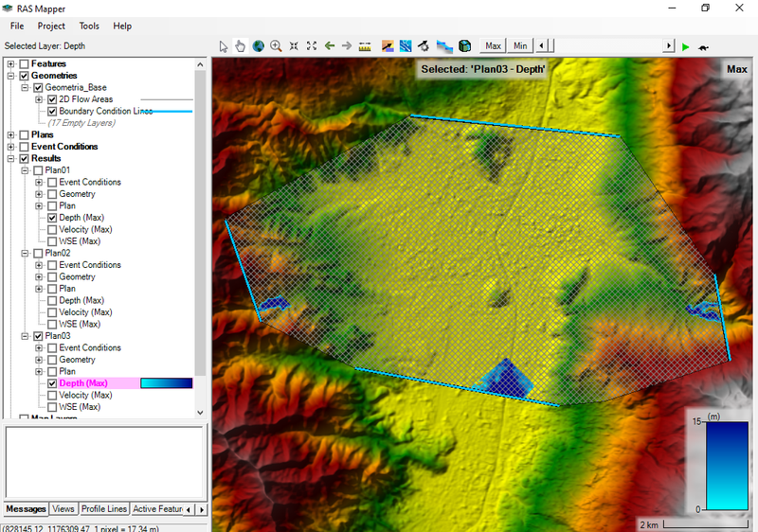Screen dimensions: 758x532
Task: Start animation with green play button
Action: pos(685,45)
